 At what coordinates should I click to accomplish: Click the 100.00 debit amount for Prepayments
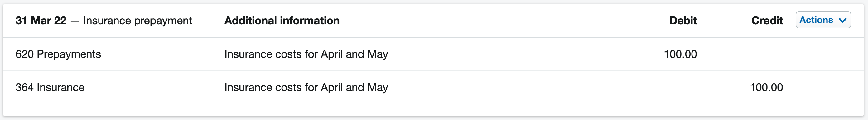click(x=680, y=54)
